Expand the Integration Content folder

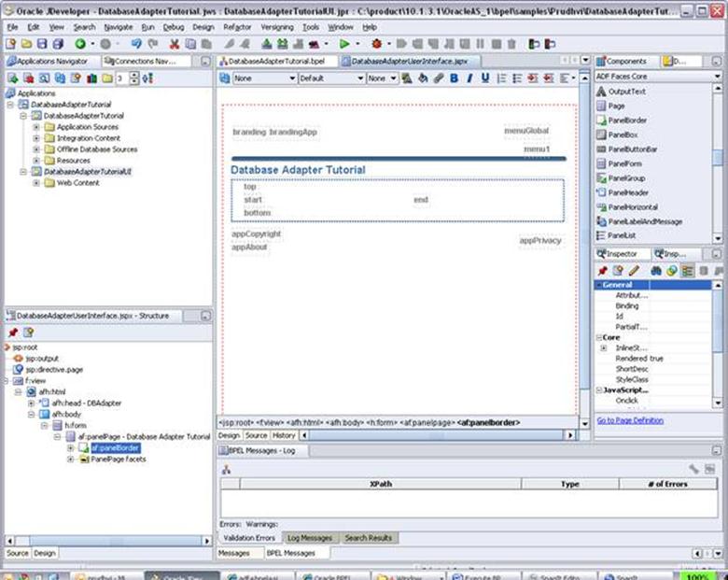(x=36, y=138)
